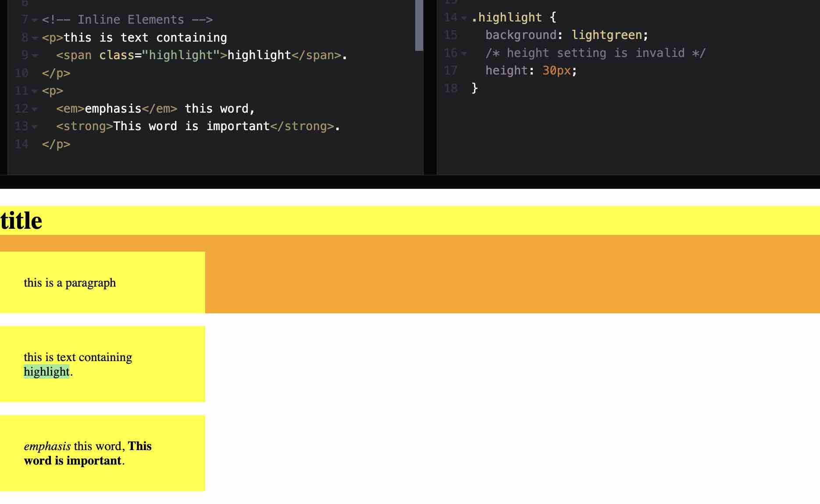Click 'this is a paragraph' in preview

(x=70, y=283)
